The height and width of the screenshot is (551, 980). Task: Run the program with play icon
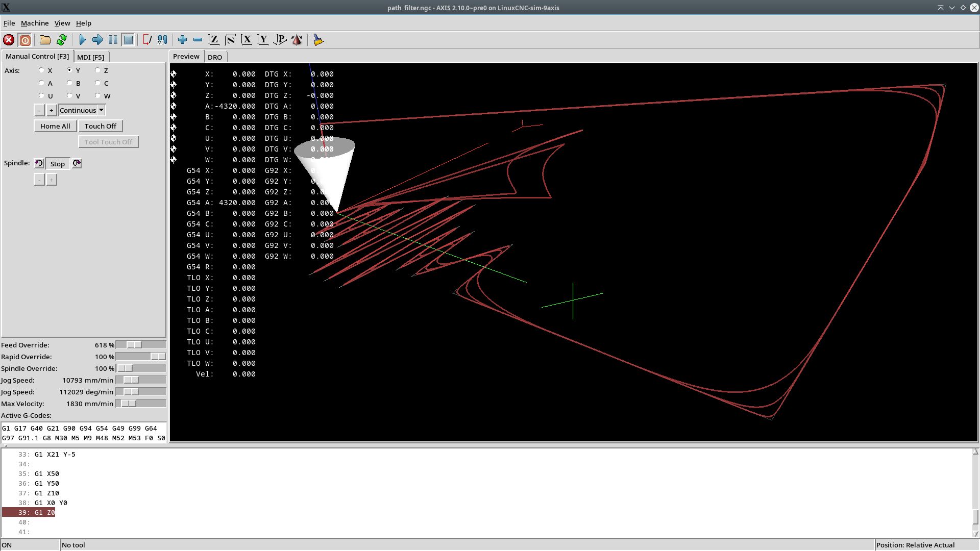[82, 40]
